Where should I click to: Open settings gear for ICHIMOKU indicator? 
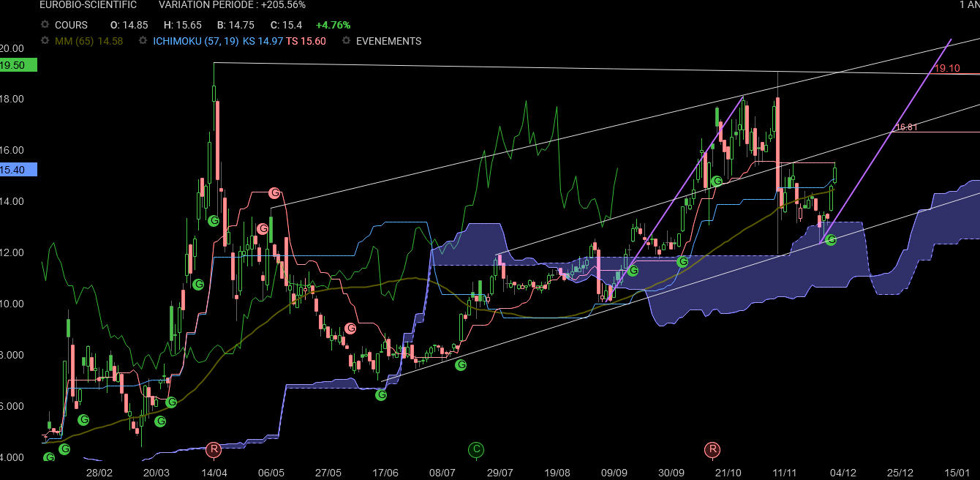pos(142,41)
